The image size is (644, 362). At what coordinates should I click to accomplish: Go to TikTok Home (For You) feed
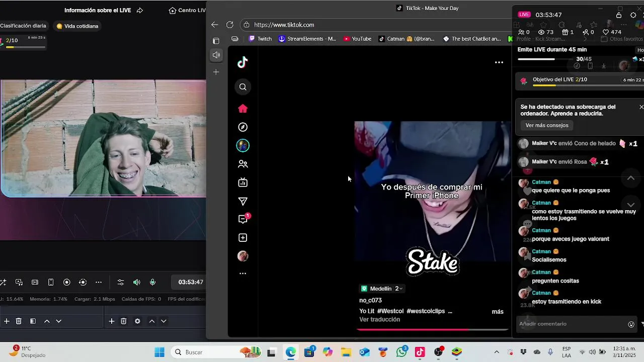coord(243,109)
